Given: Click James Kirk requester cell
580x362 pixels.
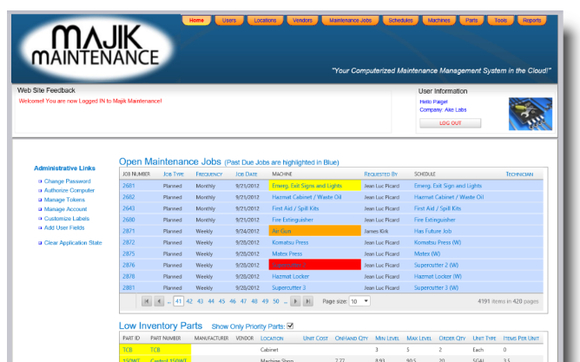Looking at the screenshot, I should click(x=376, y=231).
